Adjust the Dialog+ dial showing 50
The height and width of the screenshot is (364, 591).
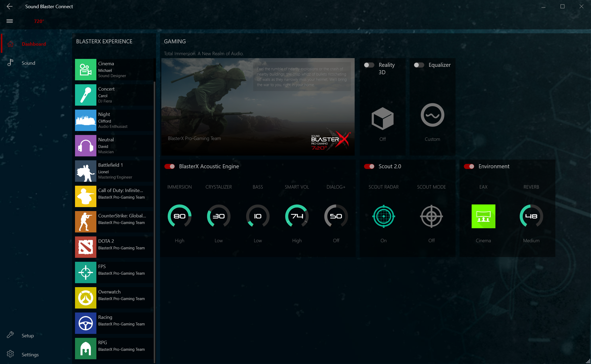click(x=336, y=216)
